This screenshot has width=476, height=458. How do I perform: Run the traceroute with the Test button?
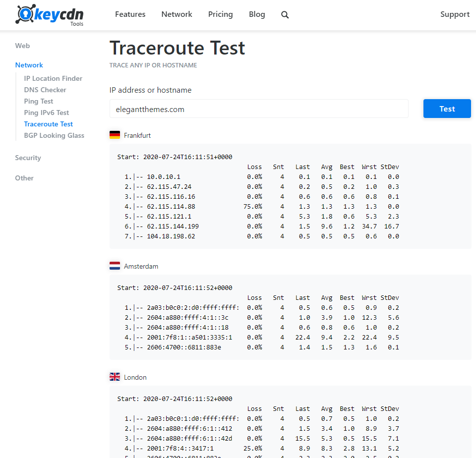click(x=447, y=109)
